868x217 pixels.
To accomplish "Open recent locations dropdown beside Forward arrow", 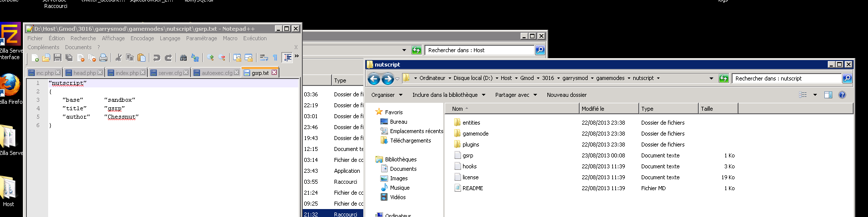I will (x=398, y=78).
